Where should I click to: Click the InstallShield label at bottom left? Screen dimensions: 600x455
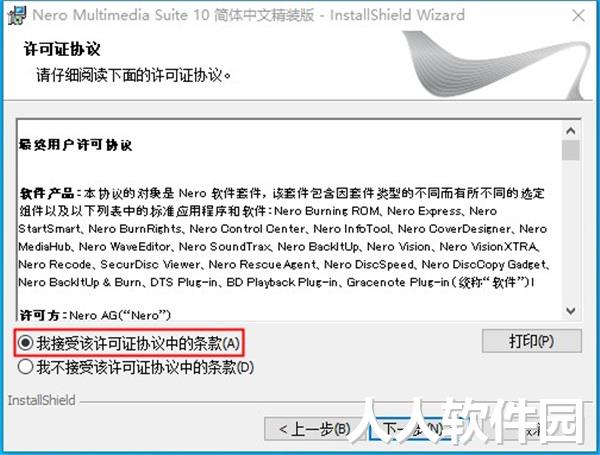point(41,400)
